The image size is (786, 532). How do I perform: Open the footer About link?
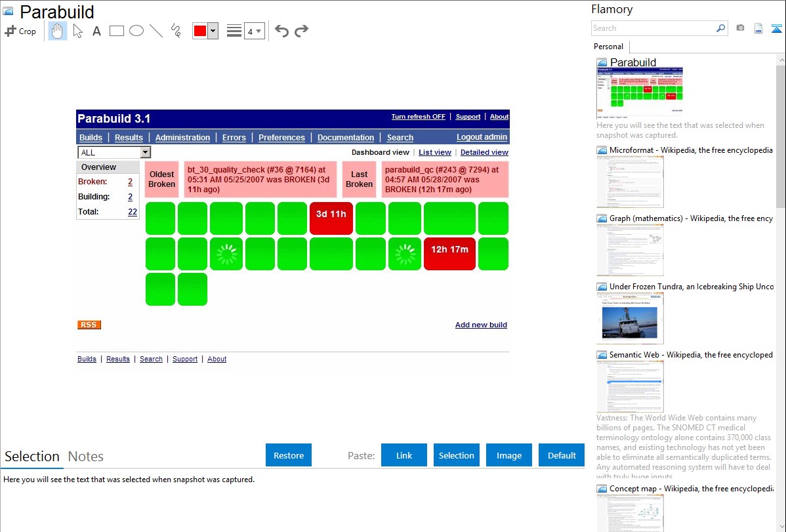tap(217, 359)
